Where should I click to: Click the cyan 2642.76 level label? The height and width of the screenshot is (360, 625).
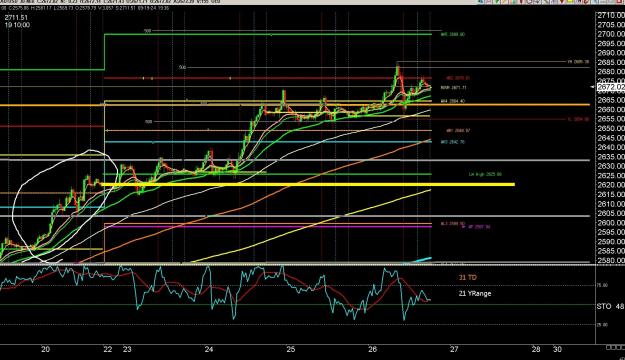[x=453, y=142]
